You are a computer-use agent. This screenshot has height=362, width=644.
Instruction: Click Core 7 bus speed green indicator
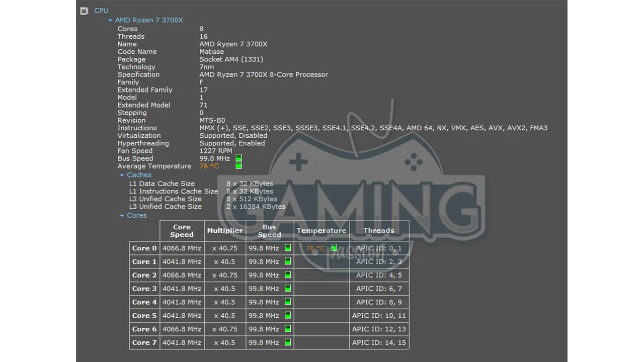click(288, 342)
